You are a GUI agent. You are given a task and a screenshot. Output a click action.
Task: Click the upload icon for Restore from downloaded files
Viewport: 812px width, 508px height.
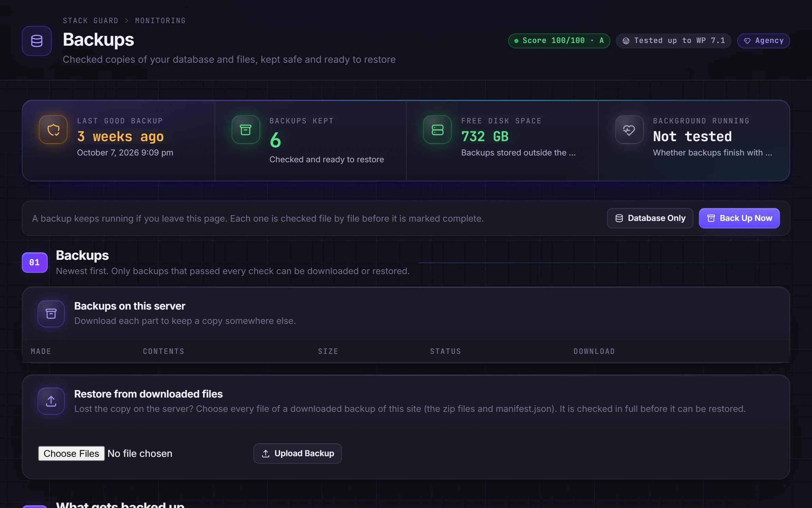click(51, 401)
